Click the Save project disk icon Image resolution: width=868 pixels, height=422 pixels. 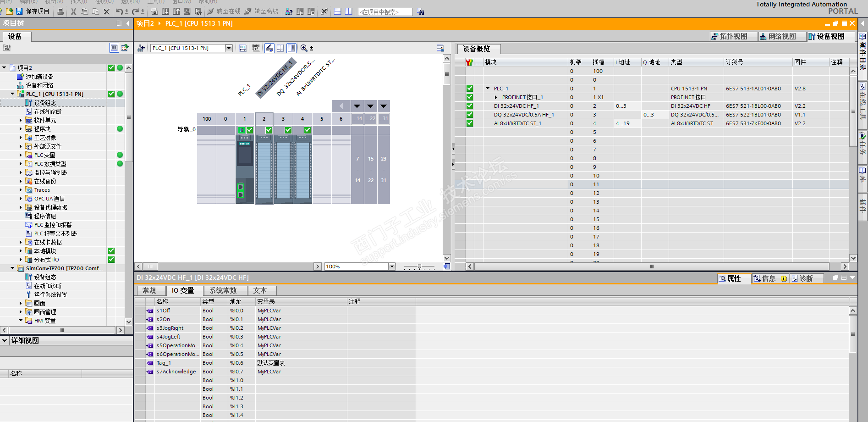19,11
